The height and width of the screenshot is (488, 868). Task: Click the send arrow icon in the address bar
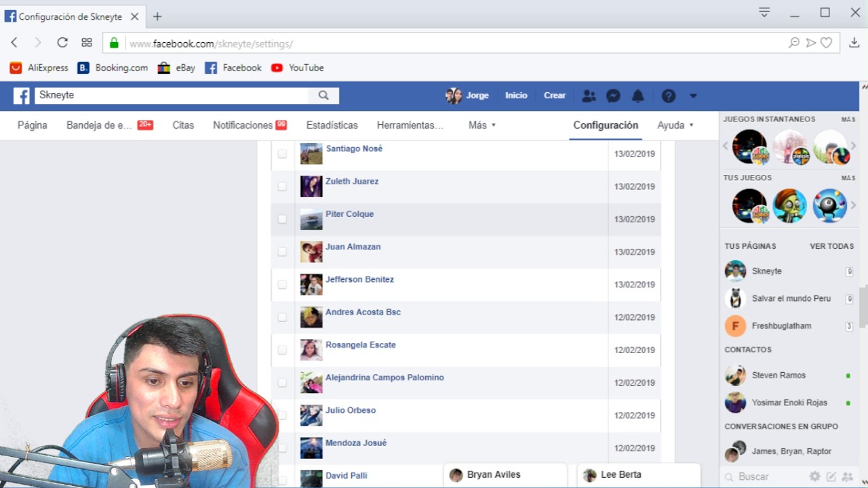[810, 43]
